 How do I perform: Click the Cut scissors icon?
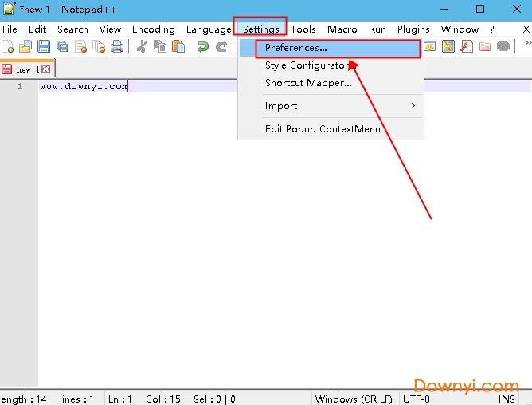point(142,46)
